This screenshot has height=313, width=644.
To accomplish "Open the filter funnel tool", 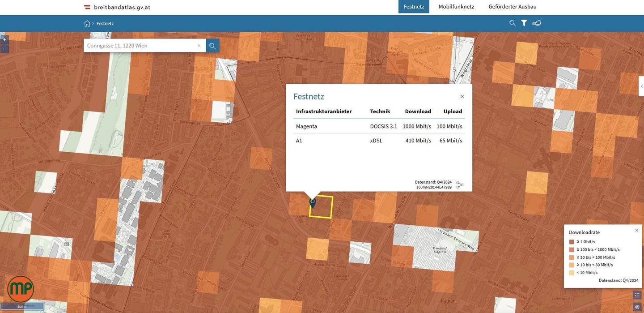I will 524,23.
